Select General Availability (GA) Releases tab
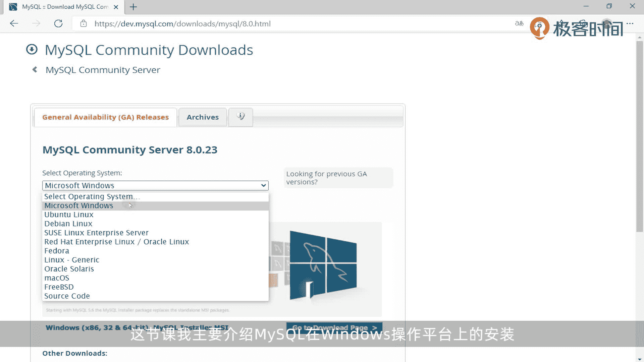The height and width of the screenshot is (362, 644). 105,117
